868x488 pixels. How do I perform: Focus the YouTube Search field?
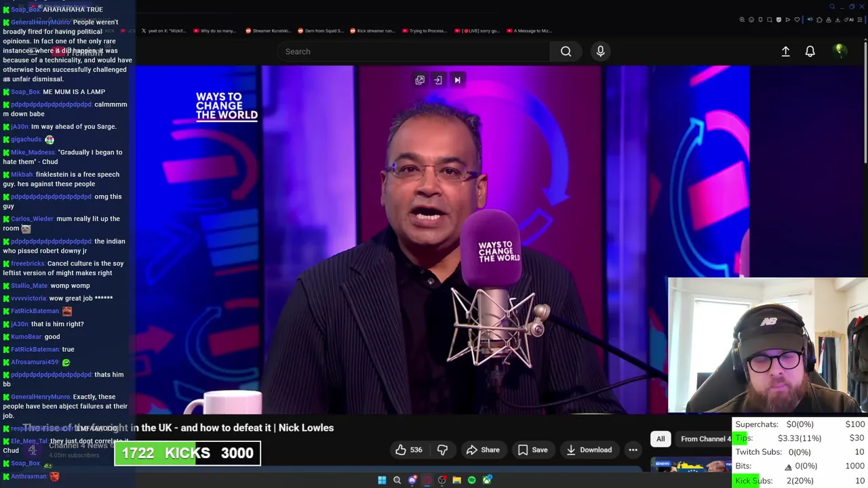414,52
